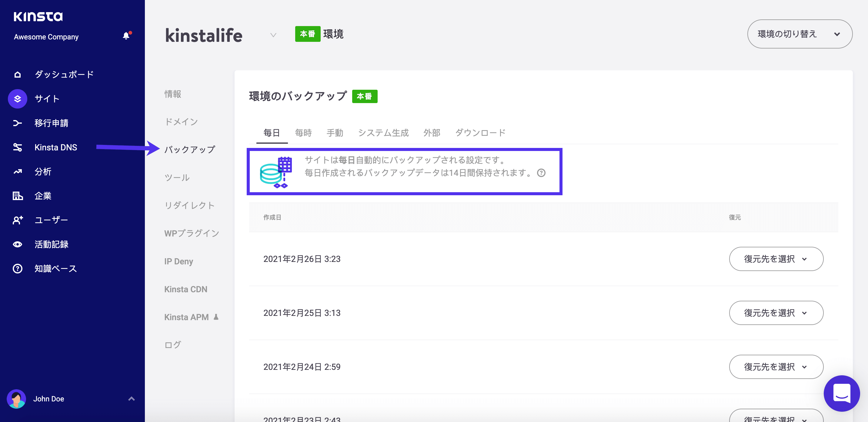Navigate to Kinsta CDN settings
This screenshot has height=422, width=868.
click(x=186, y=289)
